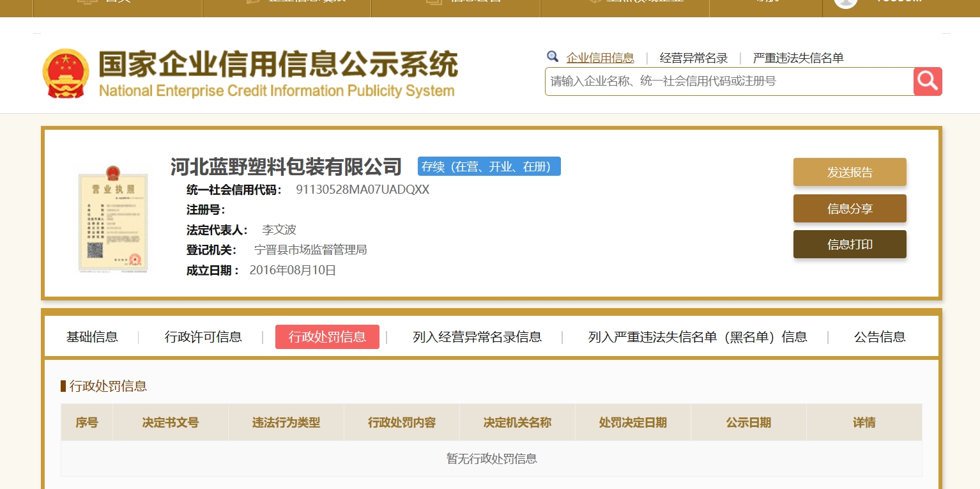Click the red magnifier search button
The width and height of the screenshot is (980, 489).
point(928,81)
